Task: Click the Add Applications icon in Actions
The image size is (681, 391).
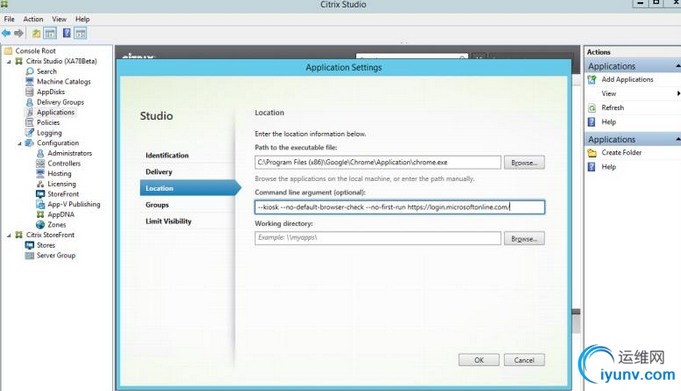Action: [592, 80]
